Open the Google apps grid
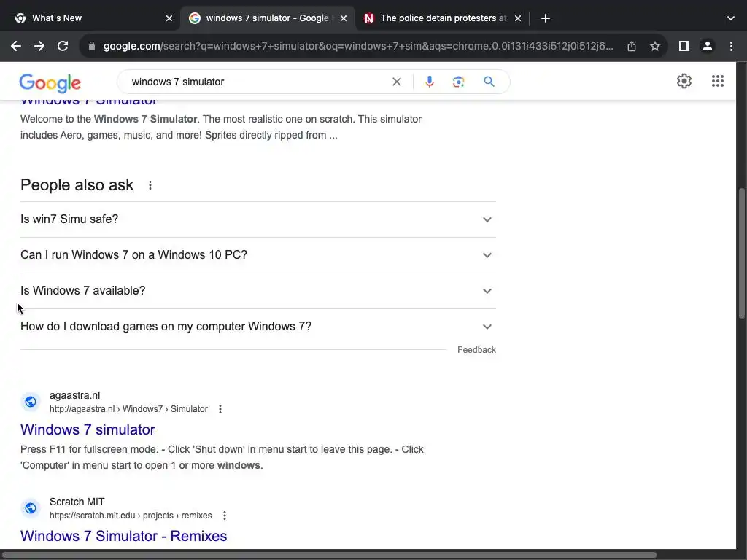 (x=718, y=81)
